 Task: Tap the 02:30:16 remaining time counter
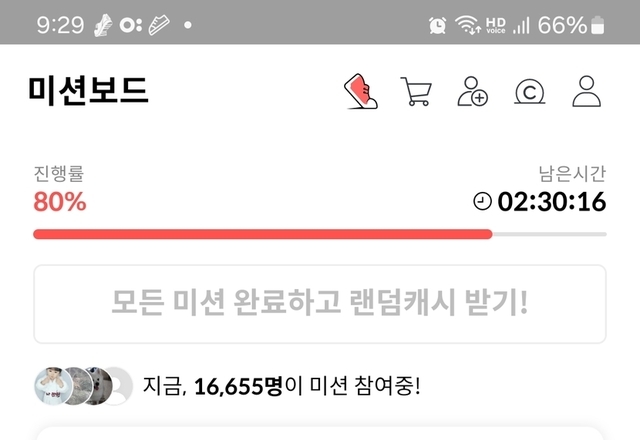[551, 202]
